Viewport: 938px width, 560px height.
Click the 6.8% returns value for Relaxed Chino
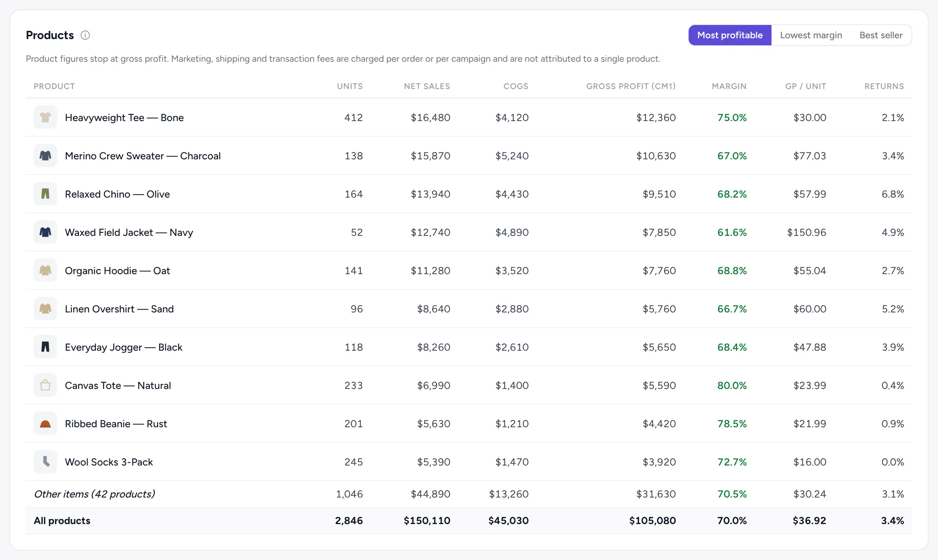tap(893, 194)
